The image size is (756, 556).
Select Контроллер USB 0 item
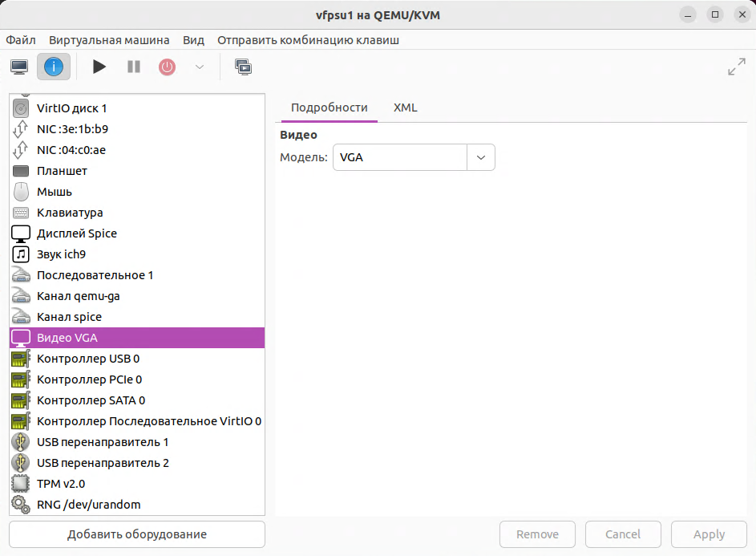pos(88,359)
